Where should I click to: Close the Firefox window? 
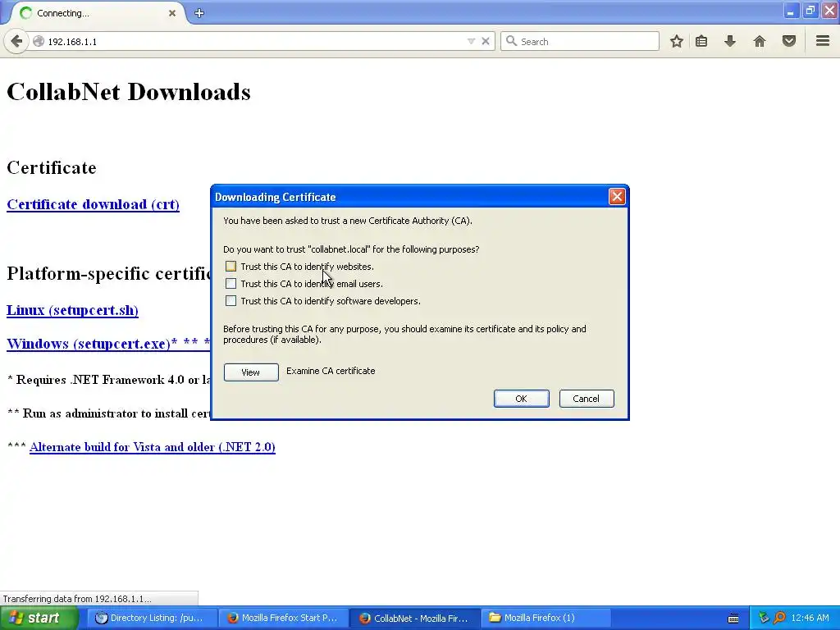[x=829, y=11]
